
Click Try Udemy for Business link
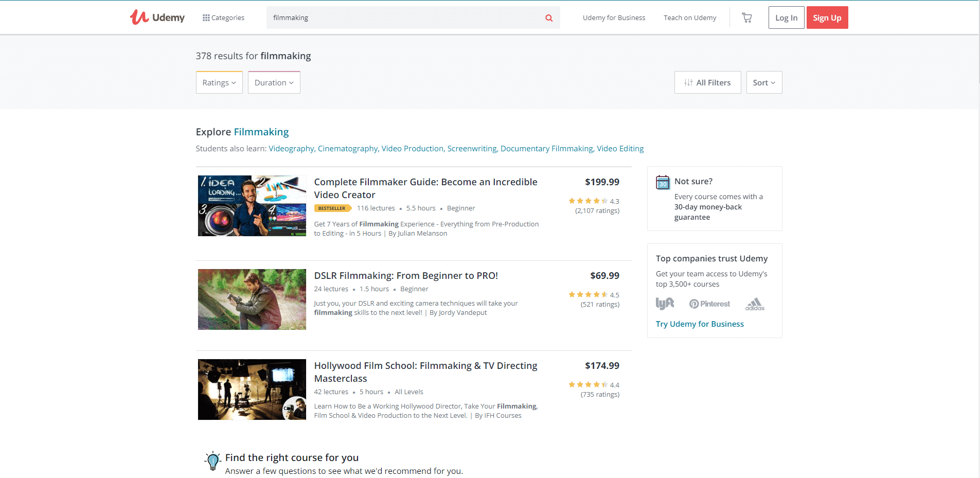(x=700, y=324)
